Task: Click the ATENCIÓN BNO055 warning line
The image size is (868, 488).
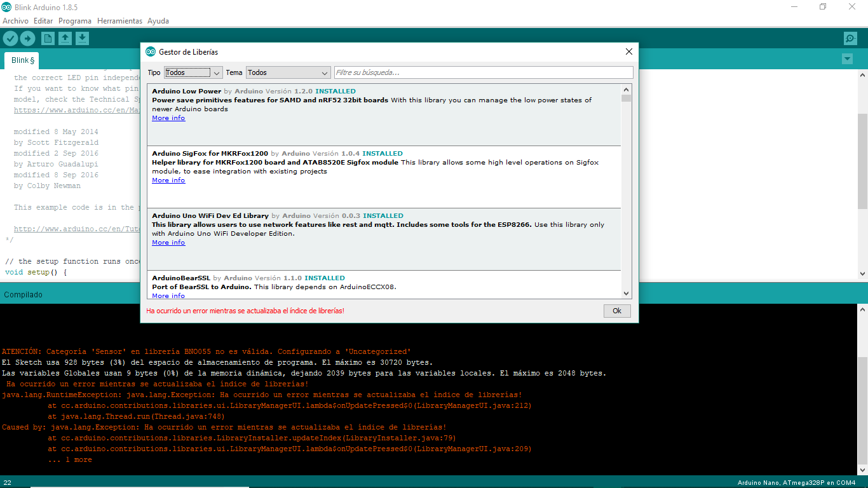Action: pyautogui.click(x=207, y=351)
